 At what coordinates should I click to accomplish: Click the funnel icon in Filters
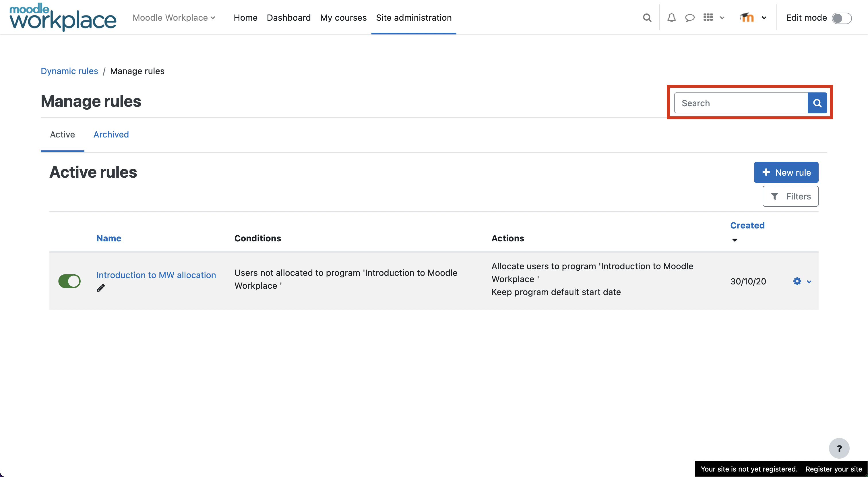(775, 196)
